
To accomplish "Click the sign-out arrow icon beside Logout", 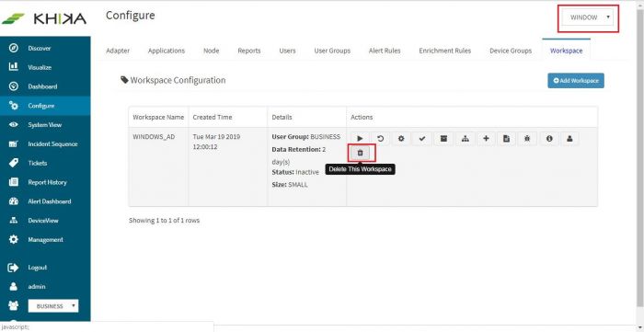I will (14, 267).
